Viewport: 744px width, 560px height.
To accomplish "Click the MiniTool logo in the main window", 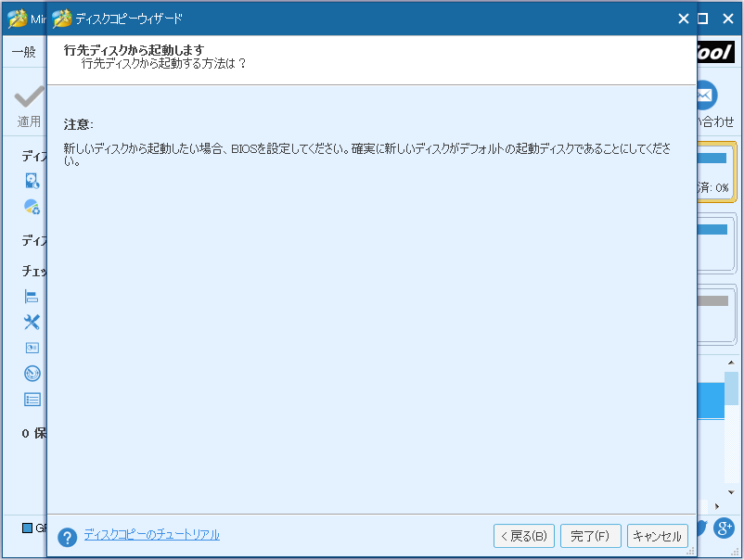I will 715,52.
